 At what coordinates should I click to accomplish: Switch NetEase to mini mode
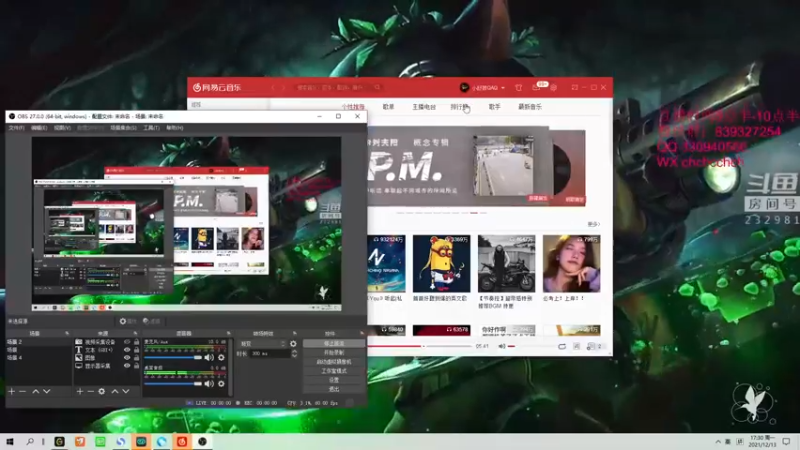(574, 88)
